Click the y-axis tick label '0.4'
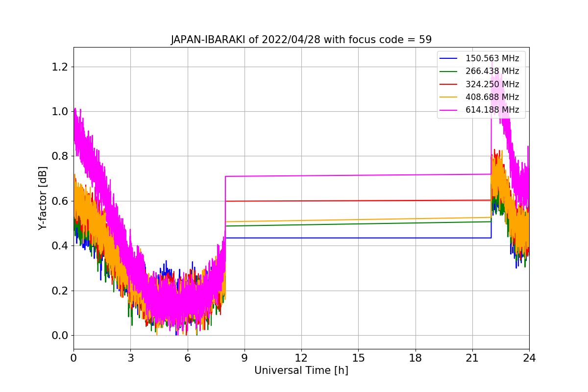588x392 pixels. [x=60, y=246]
